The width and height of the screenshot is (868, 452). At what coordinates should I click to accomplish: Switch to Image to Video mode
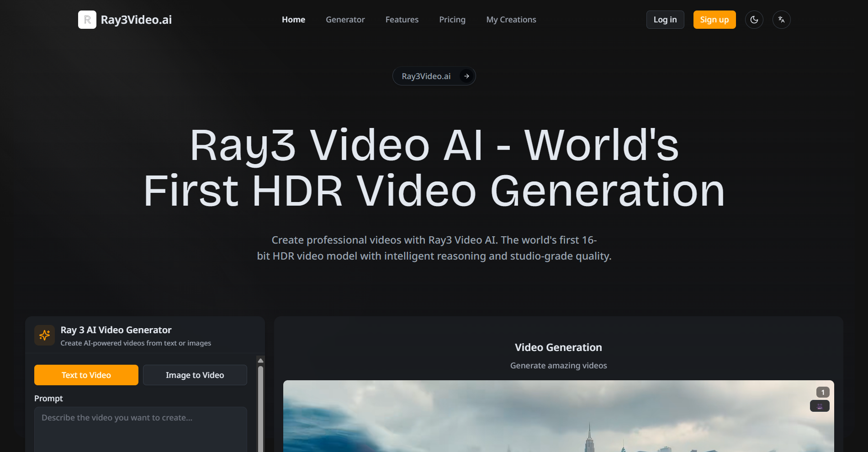pyautogui.click(x=195, y=375)
